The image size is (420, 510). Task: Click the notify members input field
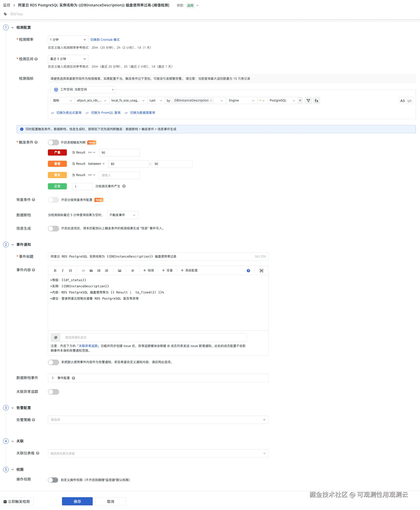(x=154, y=338)
